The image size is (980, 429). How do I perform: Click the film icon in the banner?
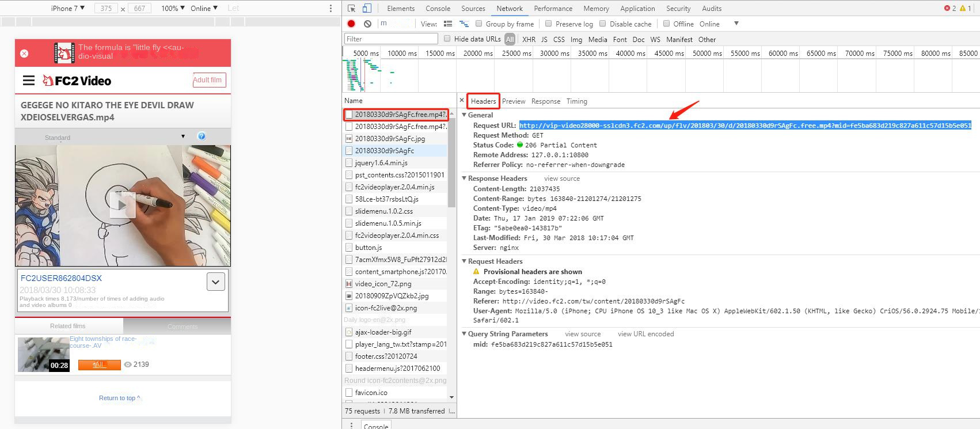point(64,53)
